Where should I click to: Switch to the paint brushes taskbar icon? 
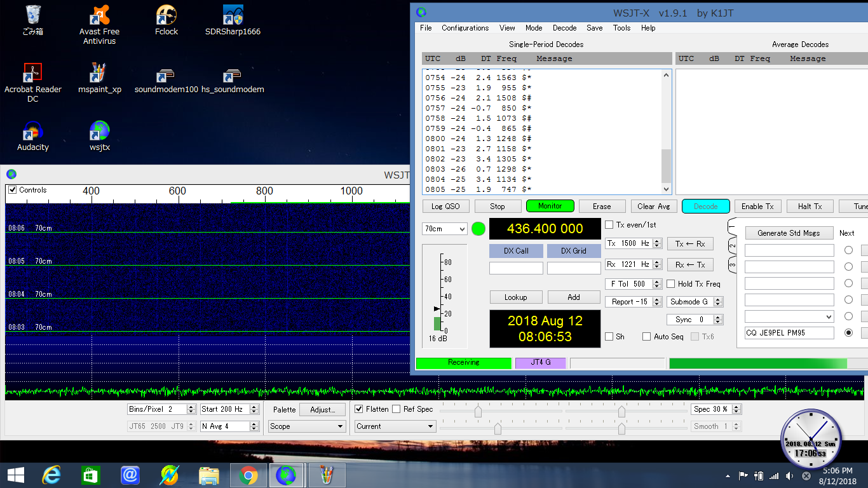[x=326, y=475]
